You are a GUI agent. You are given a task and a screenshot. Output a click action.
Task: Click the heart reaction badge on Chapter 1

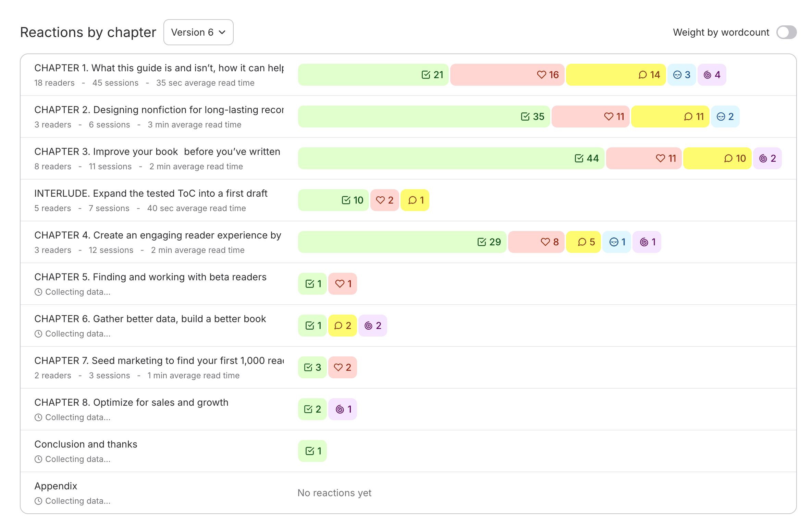507,74
